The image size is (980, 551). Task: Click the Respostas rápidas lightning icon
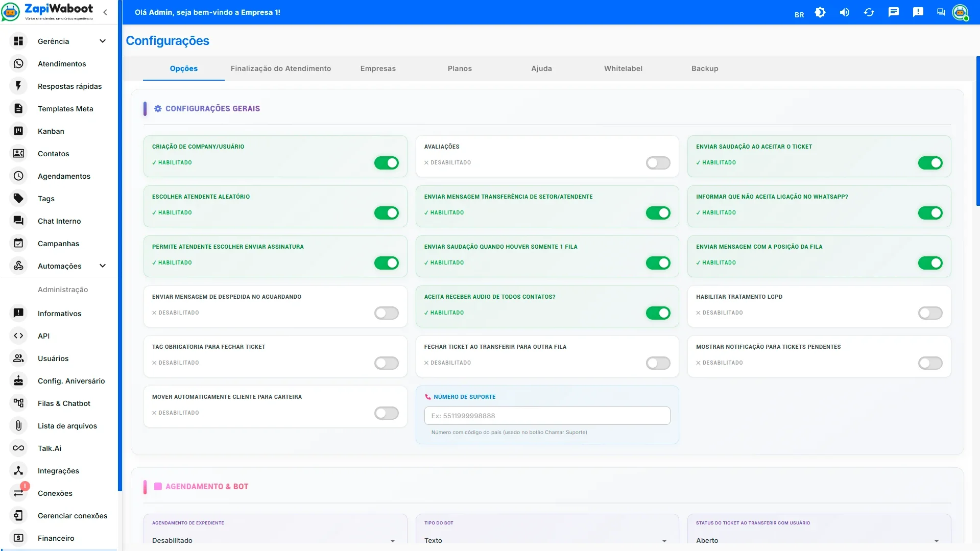coord(18,86)
